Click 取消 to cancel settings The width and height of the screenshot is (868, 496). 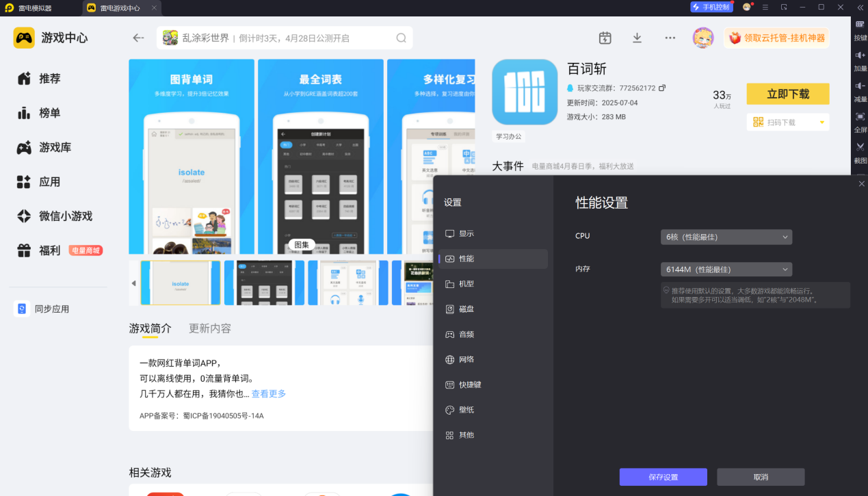[x=761, y=477]
